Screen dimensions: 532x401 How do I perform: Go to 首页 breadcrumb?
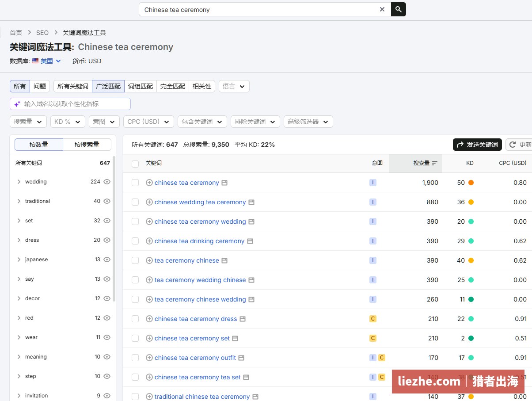(16, 33)
